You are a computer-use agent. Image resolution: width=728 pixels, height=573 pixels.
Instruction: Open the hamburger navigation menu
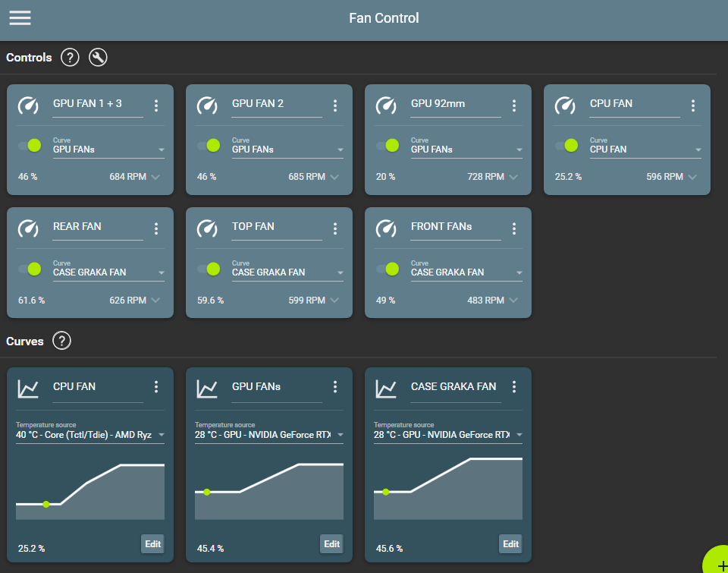[20, 18]
